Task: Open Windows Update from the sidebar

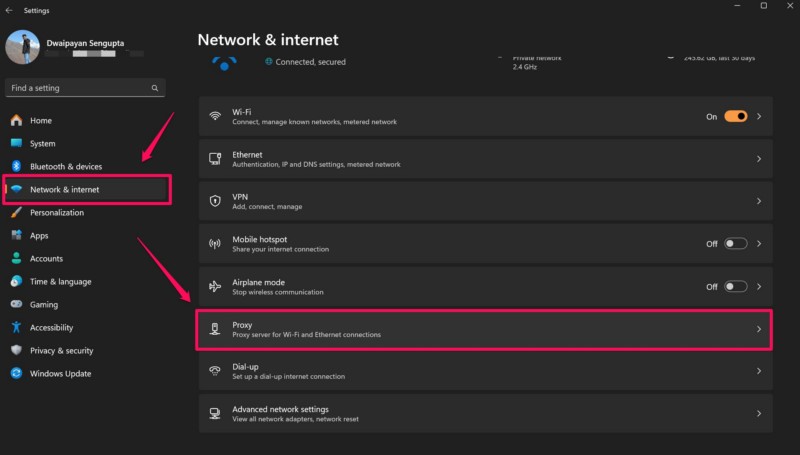Action: [x=60, y=373]
